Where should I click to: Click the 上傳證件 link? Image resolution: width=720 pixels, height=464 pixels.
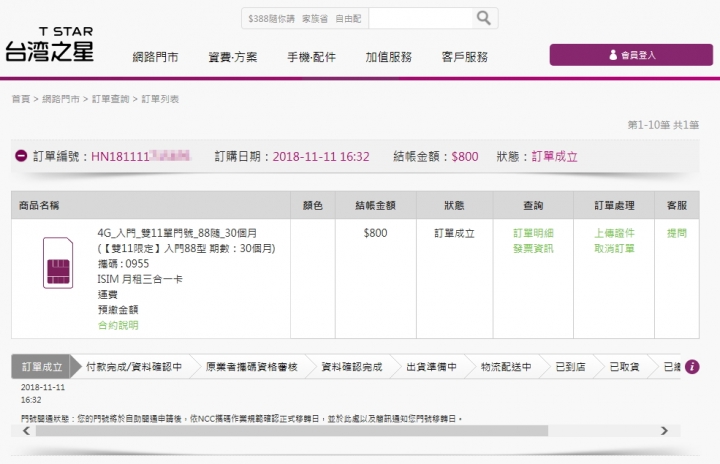pyautogui.click(x=614, y=233)
